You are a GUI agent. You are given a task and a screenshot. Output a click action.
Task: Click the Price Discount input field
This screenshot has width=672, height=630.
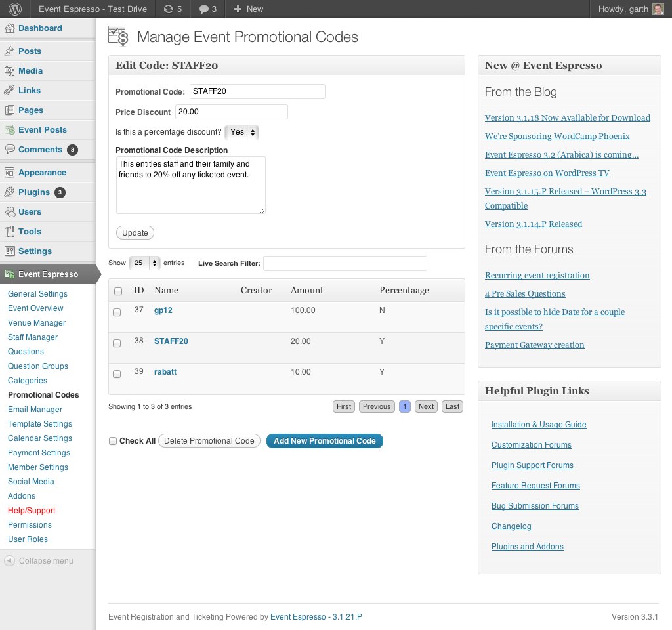pyautogui.click(x=232, y=112)
